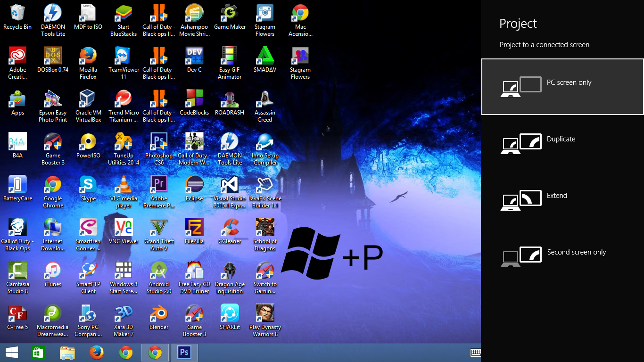Select the iTunes desktop shortcut
Screen dimensions: 644x362
tap(53, 275)
